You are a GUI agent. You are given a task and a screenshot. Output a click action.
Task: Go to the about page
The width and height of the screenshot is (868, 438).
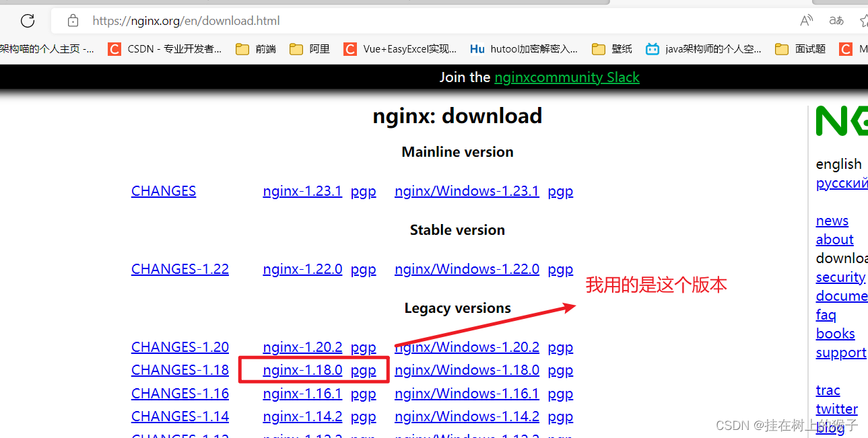[x=835, y=240]
